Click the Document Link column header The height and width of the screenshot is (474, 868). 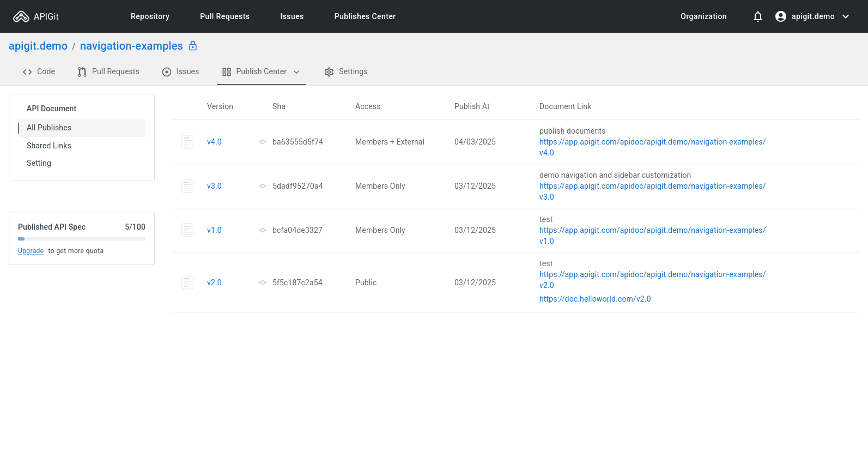pyautogui.click(x=565, y=106)
